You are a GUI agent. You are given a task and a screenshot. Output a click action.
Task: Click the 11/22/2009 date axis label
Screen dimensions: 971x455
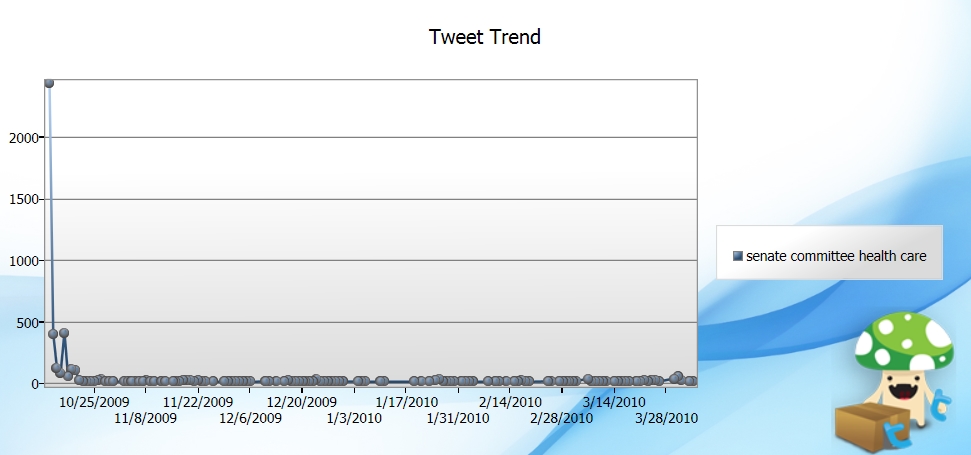click(198, 402)
